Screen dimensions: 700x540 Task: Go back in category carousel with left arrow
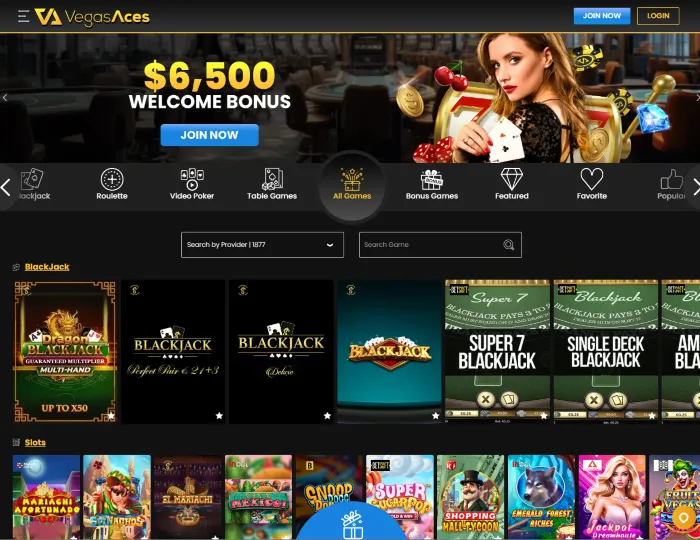pyautogui.click(x=6, y=187)
